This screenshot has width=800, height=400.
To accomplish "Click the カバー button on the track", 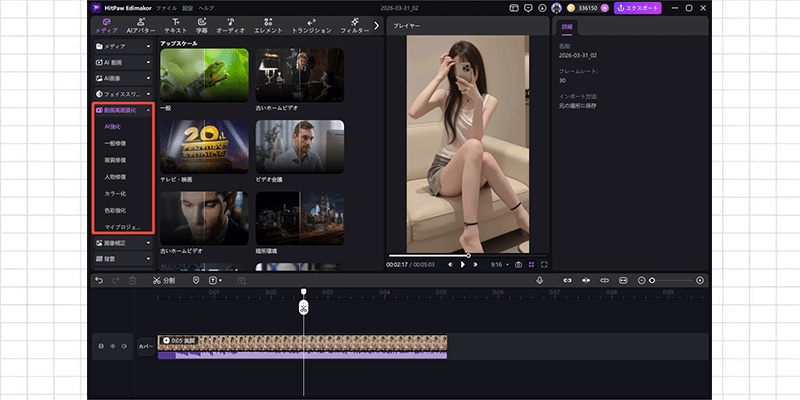I will click(x=146, y=346).
